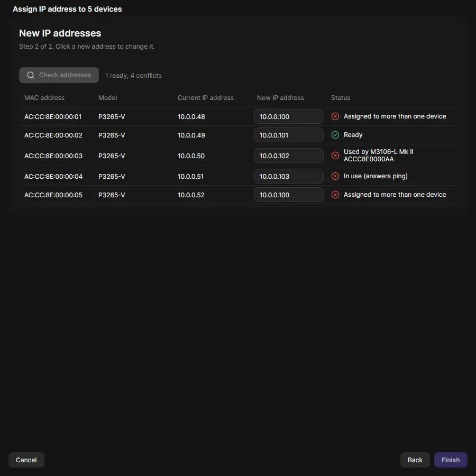Click the 'Step 2 of 2' instruction text
The width and height of the screenshot is (476, 476).
coord(87,47)
